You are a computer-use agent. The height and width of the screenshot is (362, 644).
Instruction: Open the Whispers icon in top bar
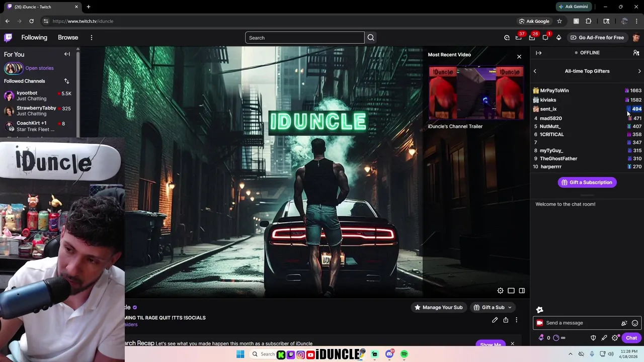tap(507, 38)
